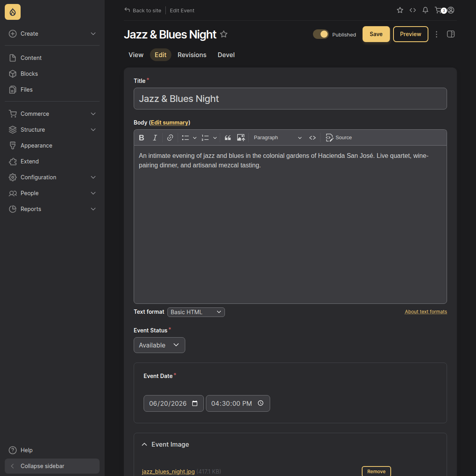Apply italic formatting in body editor

[x=155, y=138]
